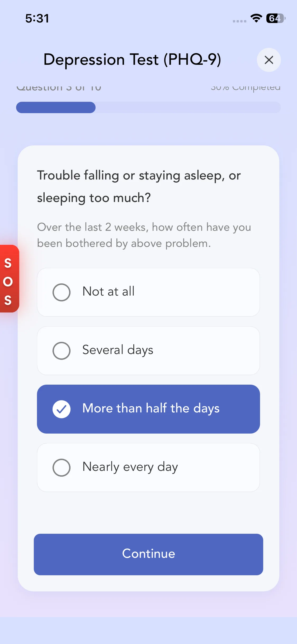Image resolution: width=297 pixels, height=644 pixels.
Task: Tap the "Several days" label text
Action: click(118, 350)
